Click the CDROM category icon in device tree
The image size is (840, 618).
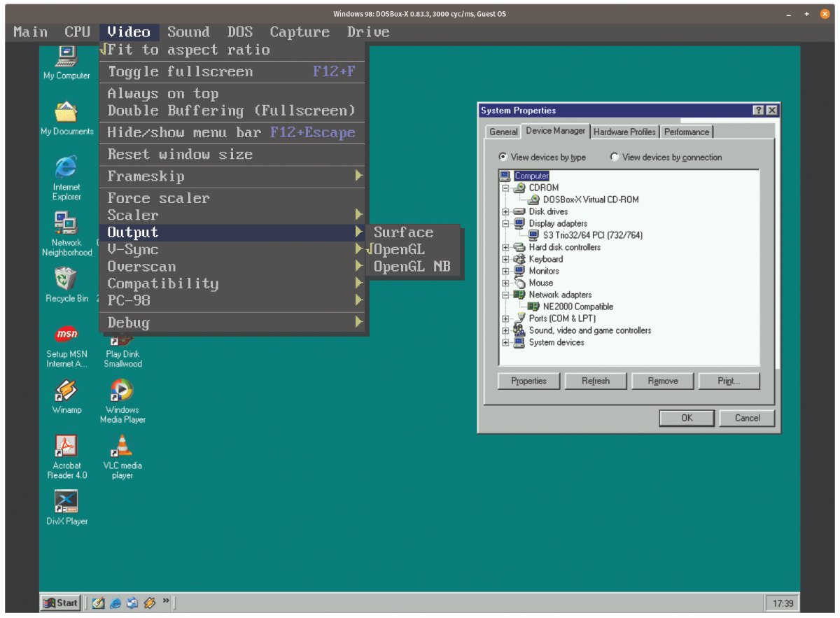[x=519, y=188]
